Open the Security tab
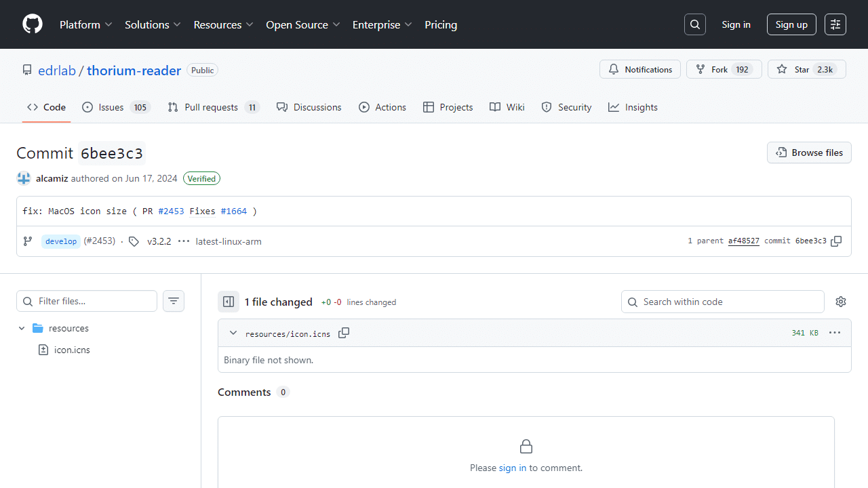This screenshot has height=488, width=868. pyautogui.click(x=566, y=107)
